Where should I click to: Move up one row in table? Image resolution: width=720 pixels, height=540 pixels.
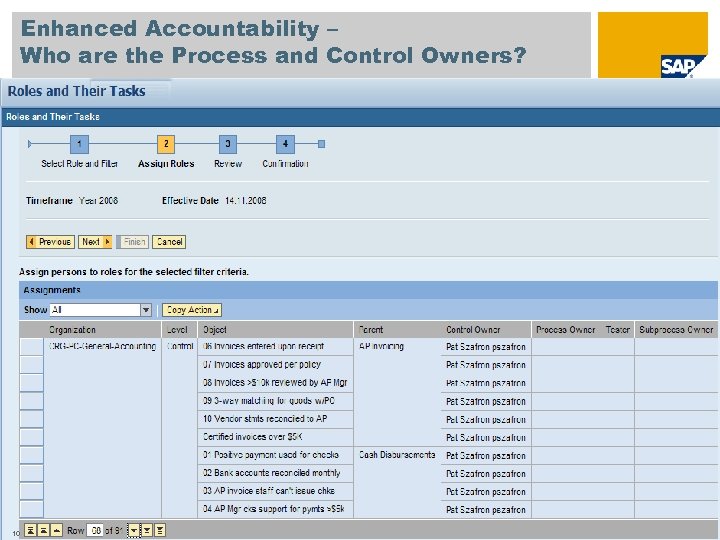coord(56,530)
